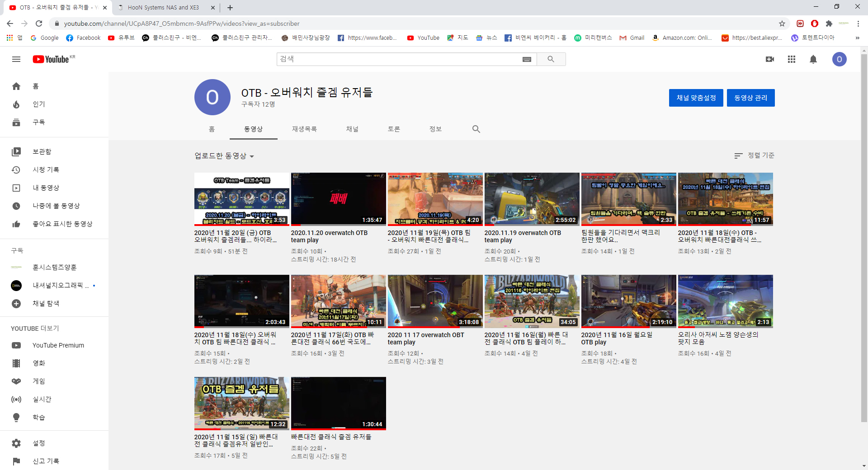Switch to 정보 tab
The width and height of the screenshot is (868, 470).
(x=435, y=129)
